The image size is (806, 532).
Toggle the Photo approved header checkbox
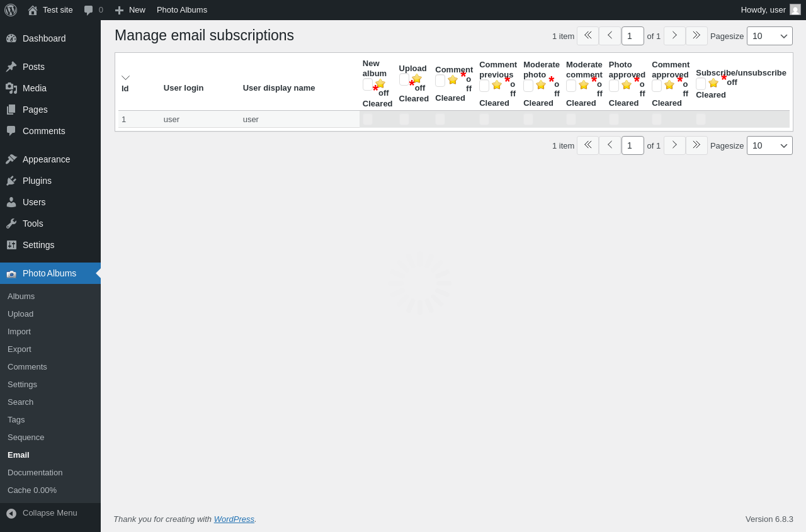coord(614,86)
